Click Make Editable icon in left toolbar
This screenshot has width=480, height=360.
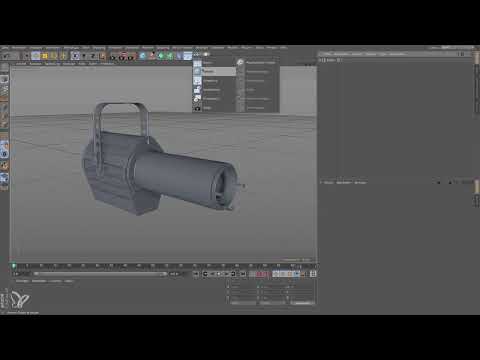point(4,68)
